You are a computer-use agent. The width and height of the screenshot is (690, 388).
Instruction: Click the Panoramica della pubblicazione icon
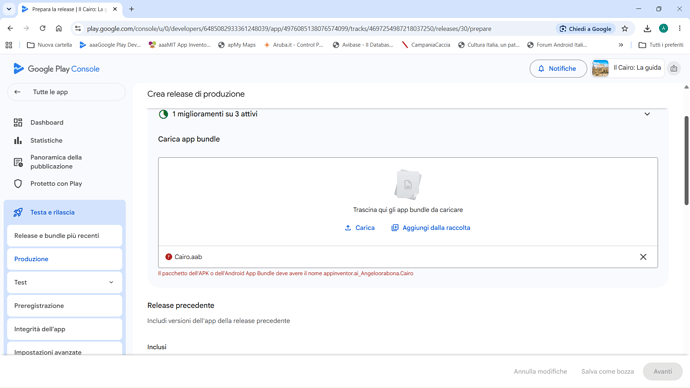(x=18, y=162)
